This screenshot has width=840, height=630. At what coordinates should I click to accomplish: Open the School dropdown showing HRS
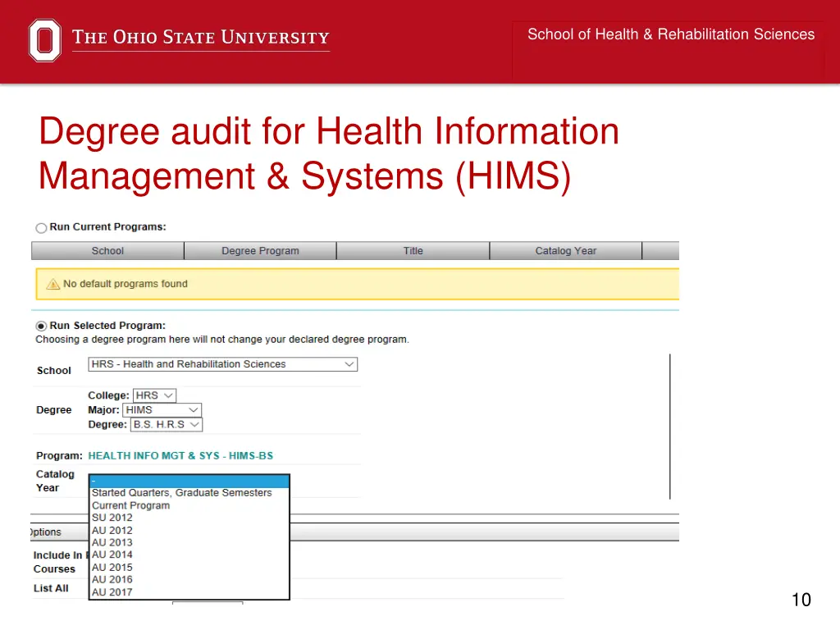223,364
